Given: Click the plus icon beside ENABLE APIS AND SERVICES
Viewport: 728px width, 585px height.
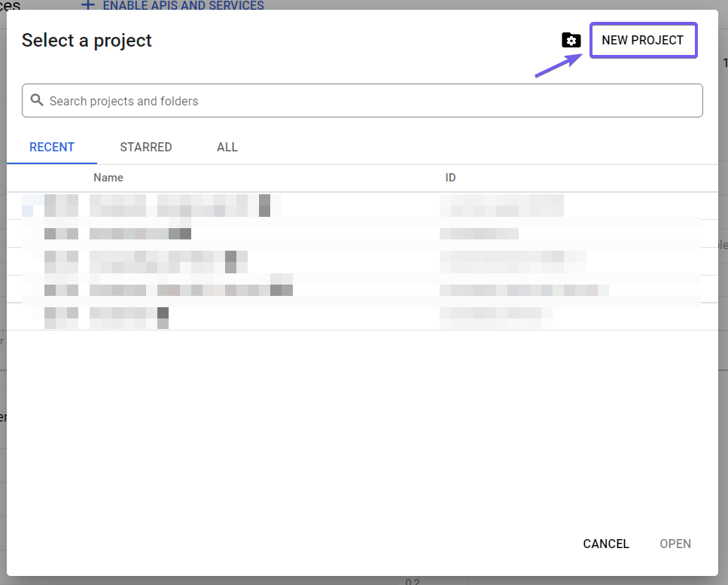Looking at the screenshot, I should click(87, 5).
